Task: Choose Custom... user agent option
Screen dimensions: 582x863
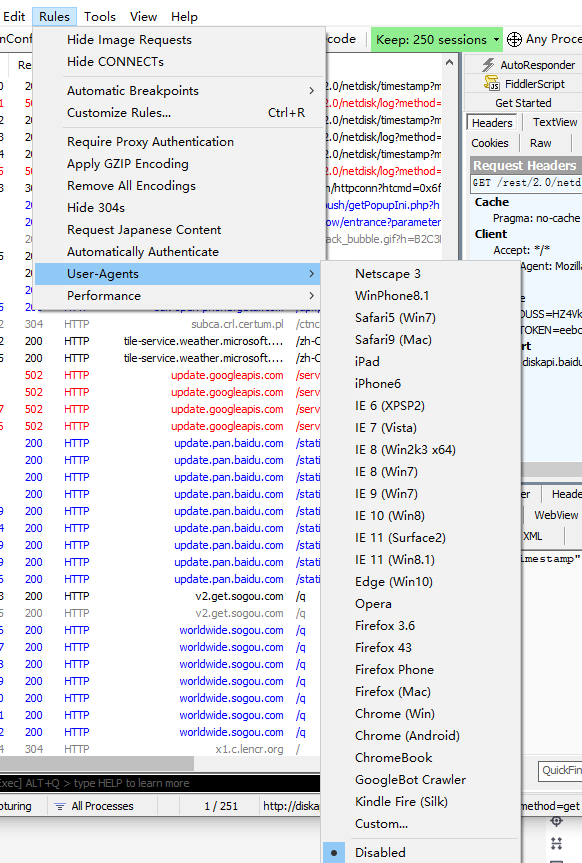Action: click(381, 824)
